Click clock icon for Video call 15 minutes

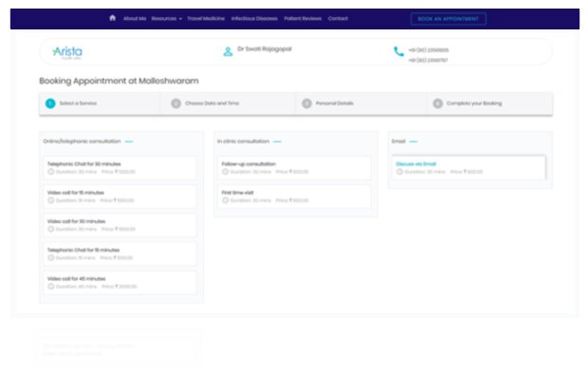pyautogui.click(x=51, y=200)
